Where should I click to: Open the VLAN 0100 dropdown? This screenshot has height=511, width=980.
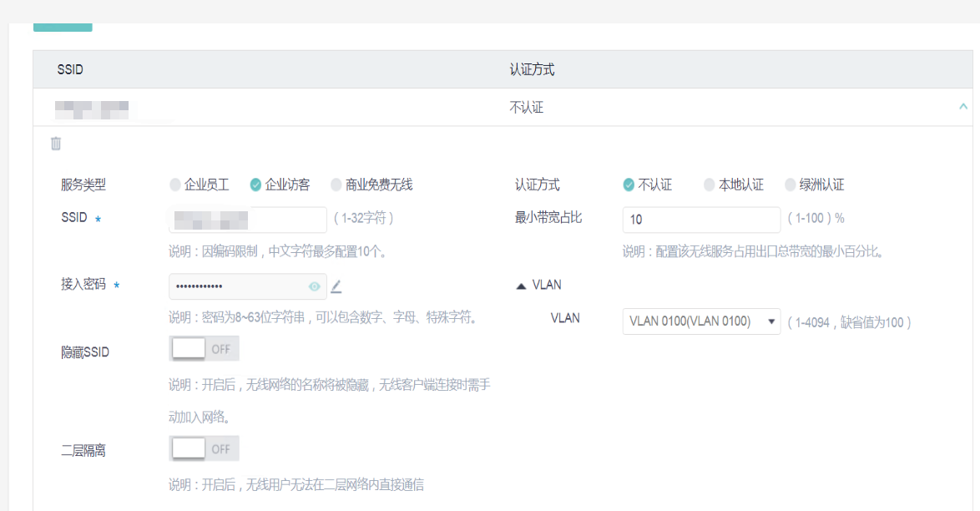pyautogui.click(x=701, y=321)
